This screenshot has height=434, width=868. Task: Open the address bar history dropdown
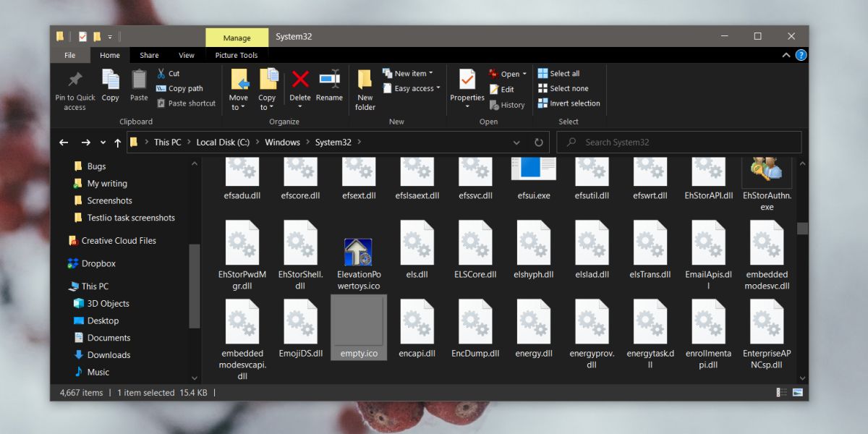click(516, 142)
